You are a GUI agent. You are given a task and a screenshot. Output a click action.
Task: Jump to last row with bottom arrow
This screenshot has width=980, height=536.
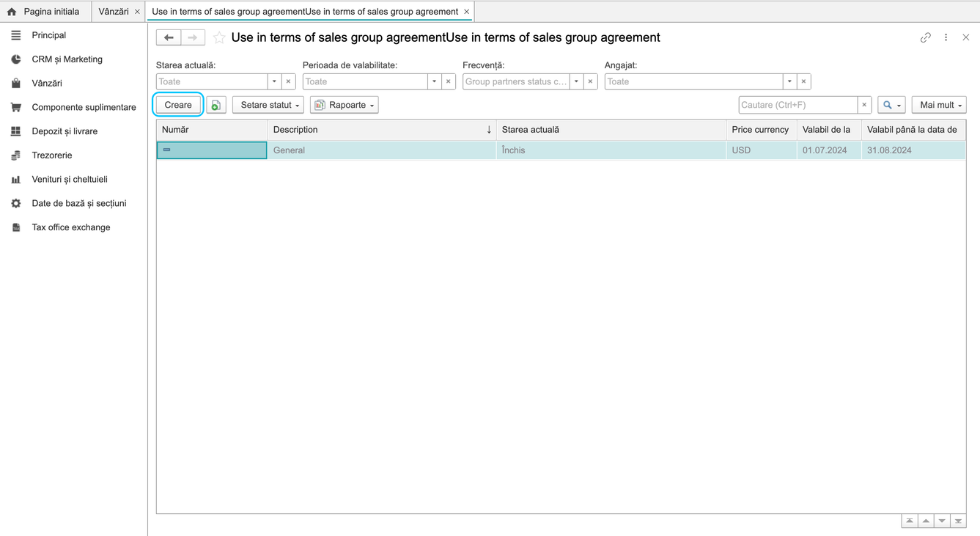click(x=958, y=521)
